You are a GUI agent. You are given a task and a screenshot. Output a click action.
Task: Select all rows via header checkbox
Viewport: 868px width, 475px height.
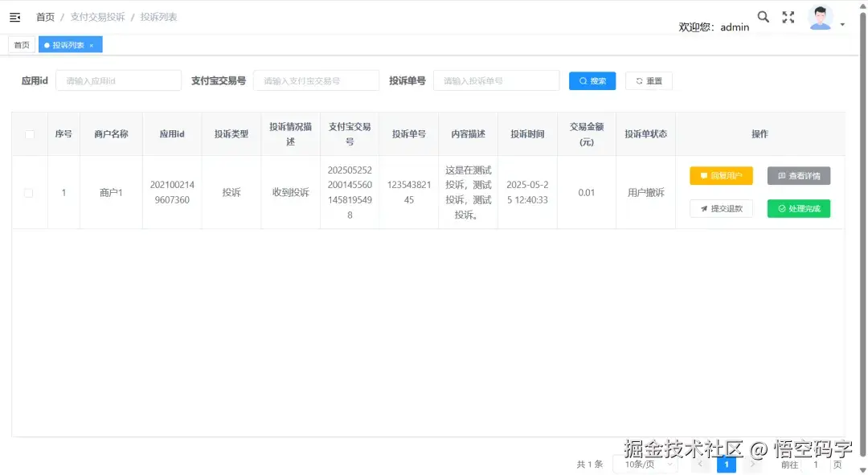pyautogui.click(x=29, y=133)
